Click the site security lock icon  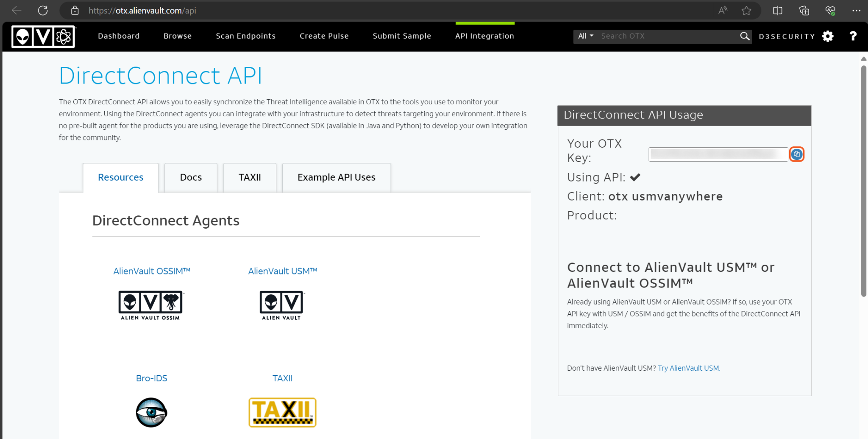75,11
